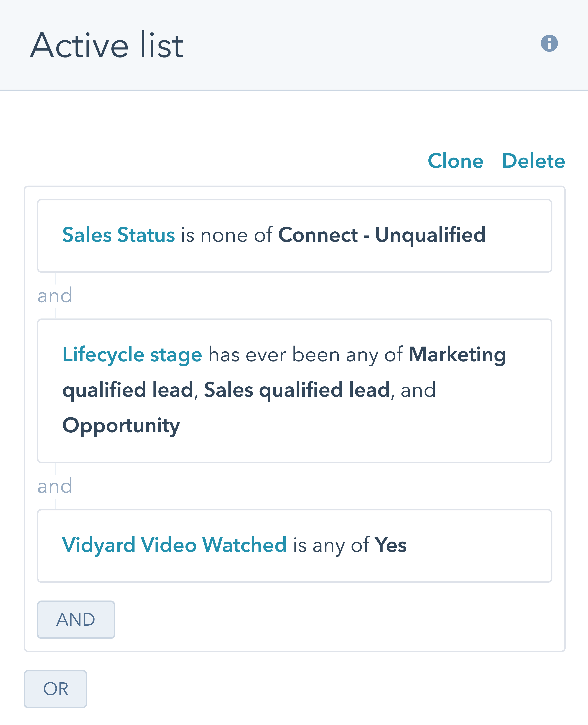Click the 'Yes' value in Vidyard filter
This screenshot has height=725, width=588.
(390, 545)
